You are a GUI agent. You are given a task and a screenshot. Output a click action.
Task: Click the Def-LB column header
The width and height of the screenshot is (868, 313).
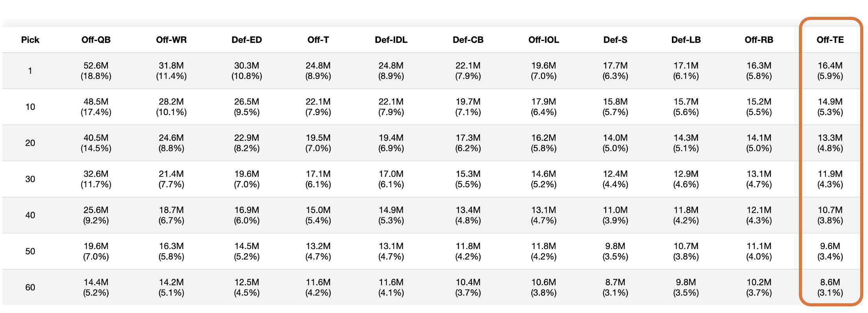[x=686, y=40]
